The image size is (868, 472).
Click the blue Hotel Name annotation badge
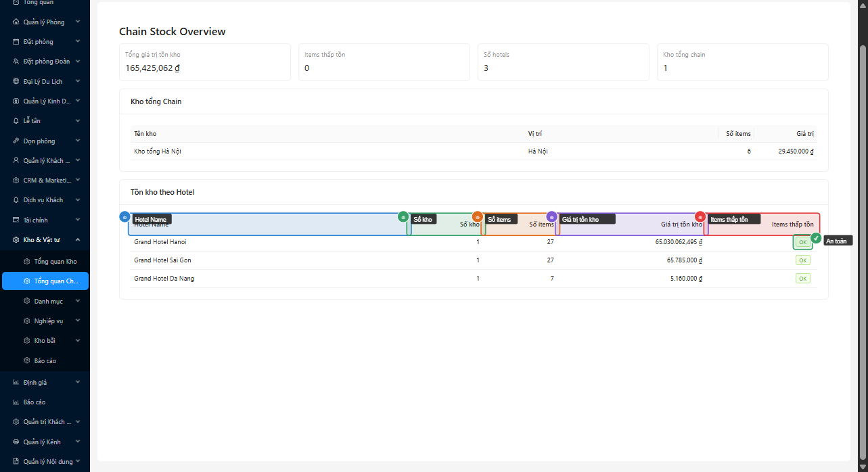(124, 217)
